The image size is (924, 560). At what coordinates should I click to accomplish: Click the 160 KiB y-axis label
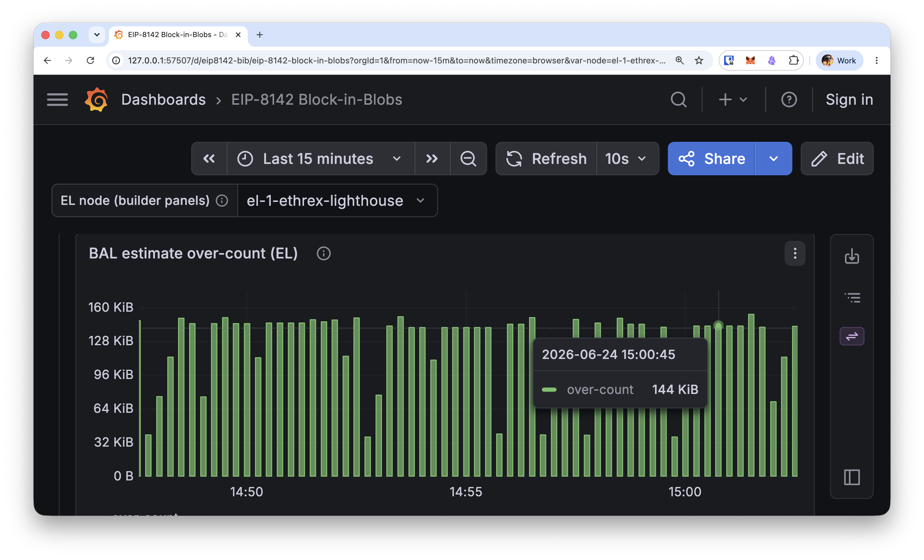(111, 307)
